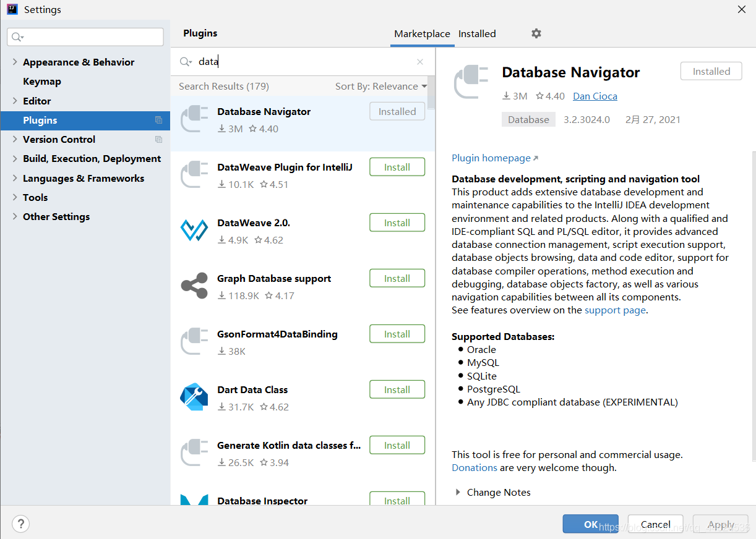
Task: Install GsonFormat4DataBinding plugin
Action: coord(397,334)
